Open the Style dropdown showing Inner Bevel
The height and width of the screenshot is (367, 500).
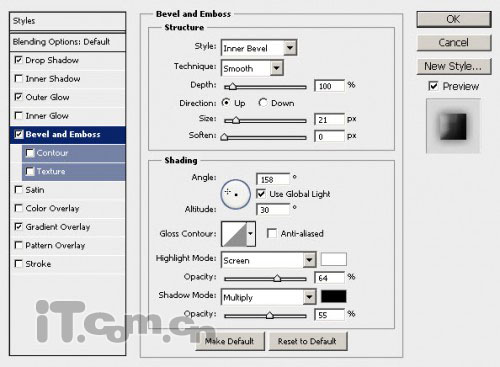[259, 48]
